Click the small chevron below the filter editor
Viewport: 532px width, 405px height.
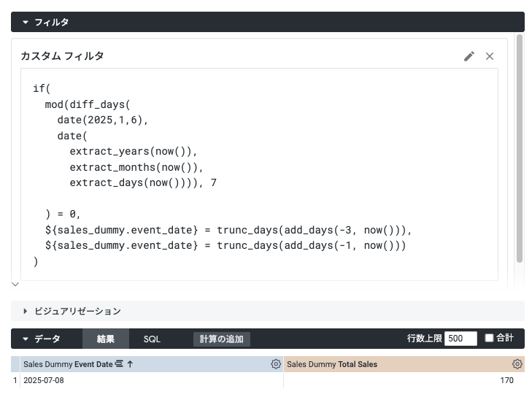coord(15,284)
